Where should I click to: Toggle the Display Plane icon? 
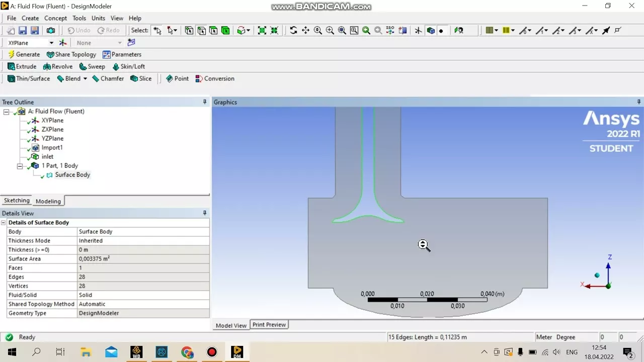click(418, 31)
